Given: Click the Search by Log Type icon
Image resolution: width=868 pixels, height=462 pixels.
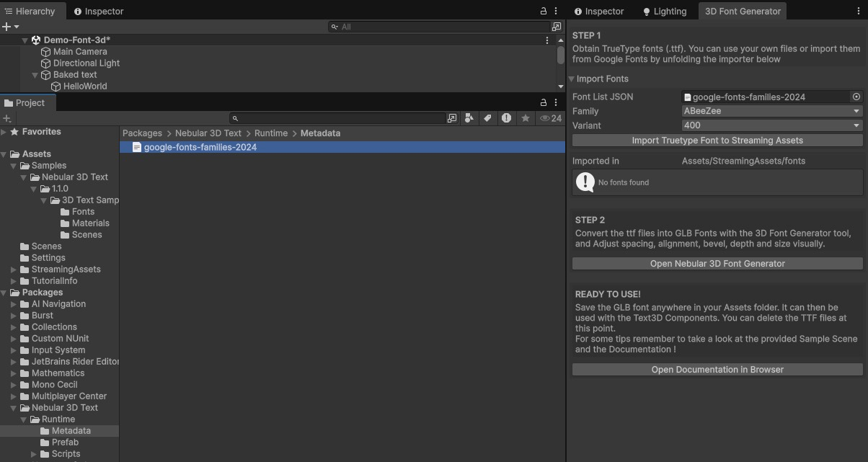Looking at the screenshot, I should click(506, 118).
